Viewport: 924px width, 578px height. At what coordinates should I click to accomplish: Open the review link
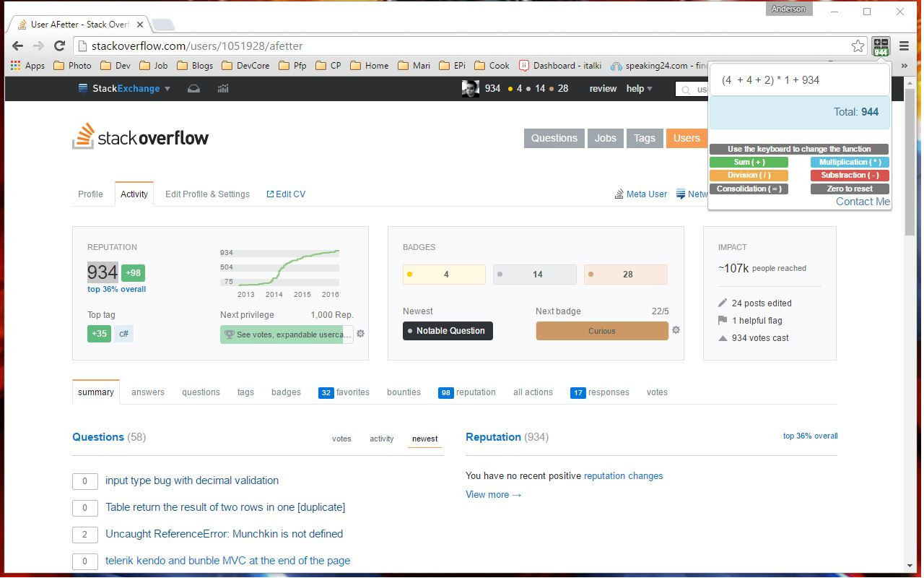pos(603,89)
